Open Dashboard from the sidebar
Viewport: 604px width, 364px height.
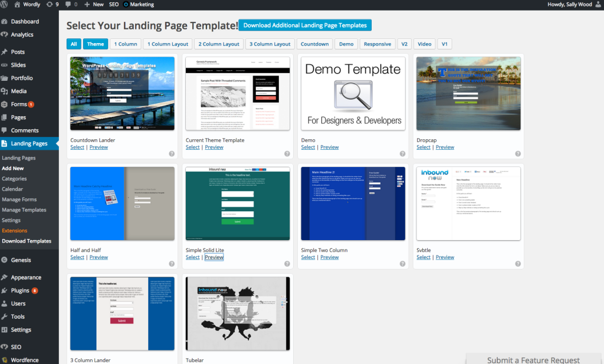pos(24,22)
